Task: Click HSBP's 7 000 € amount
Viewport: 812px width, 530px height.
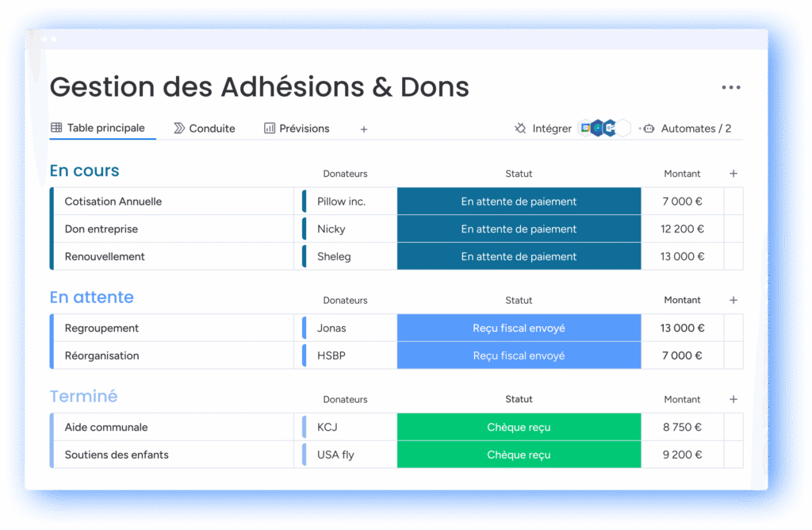Action: click(682, 355)
